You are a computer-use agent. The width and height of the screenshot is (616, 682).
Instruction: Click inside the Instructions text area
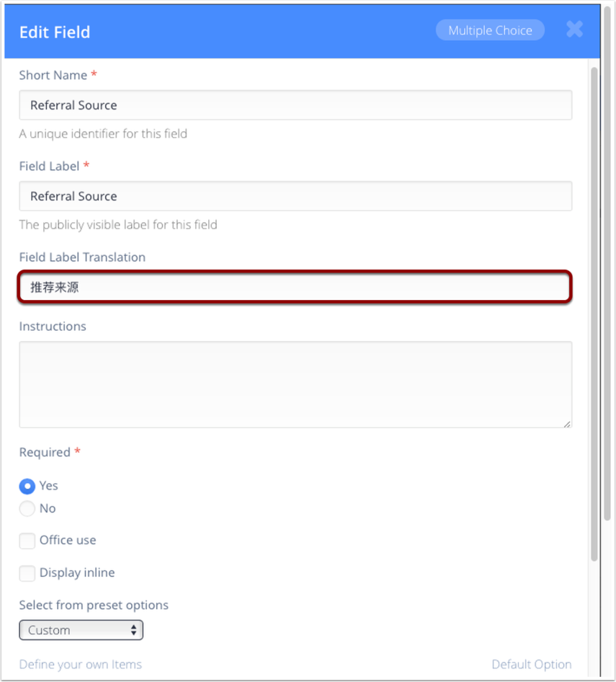[x=295, y=384]
